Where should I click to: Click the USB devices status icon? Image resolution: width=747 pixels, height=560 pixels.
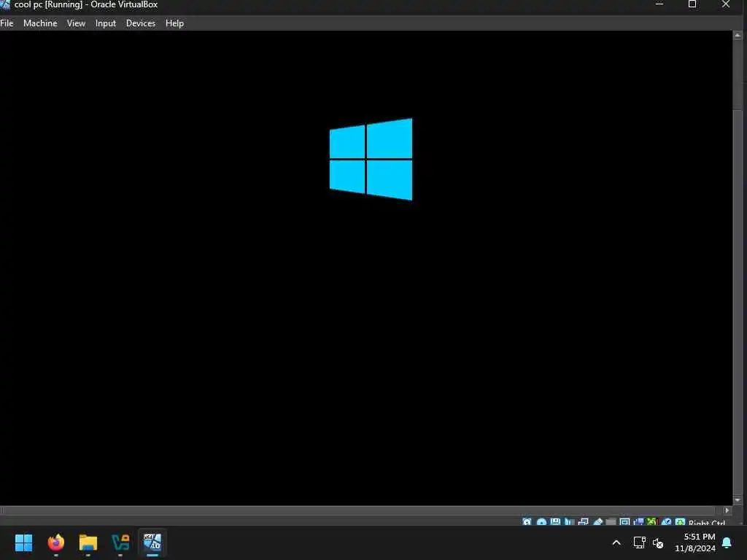[x=598, y=522]
